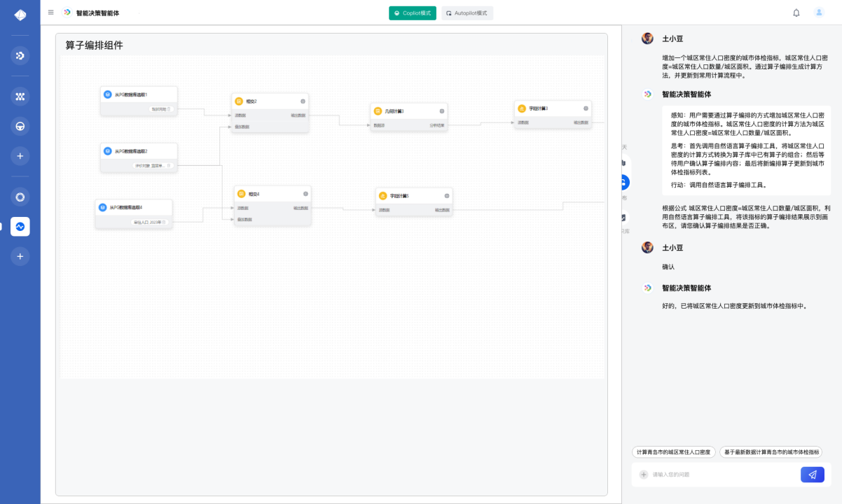Open the dropdown on 从PG数据库选取2 node
Screen dimensions: 842x504
point(153,166)
